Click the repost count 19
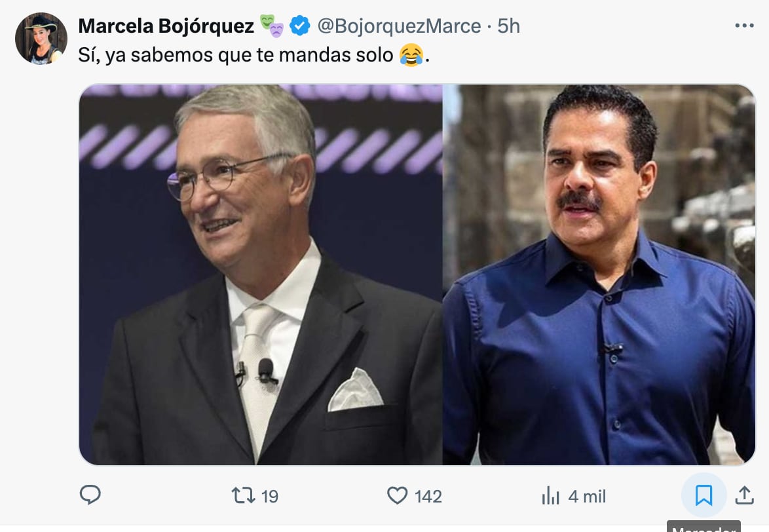This screenshot has width=769, height=532. tap(270, 497)
